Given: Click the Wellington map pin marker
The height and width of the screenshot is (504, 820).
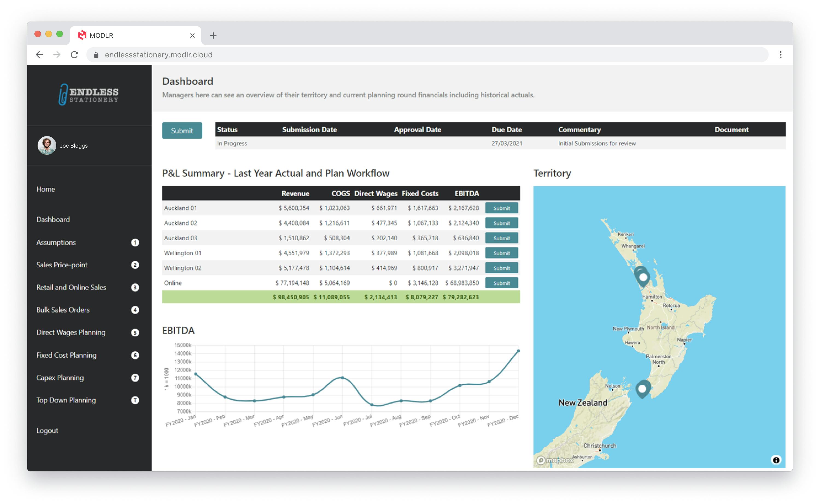Looking at the screenshot, I should pos(642,389).
